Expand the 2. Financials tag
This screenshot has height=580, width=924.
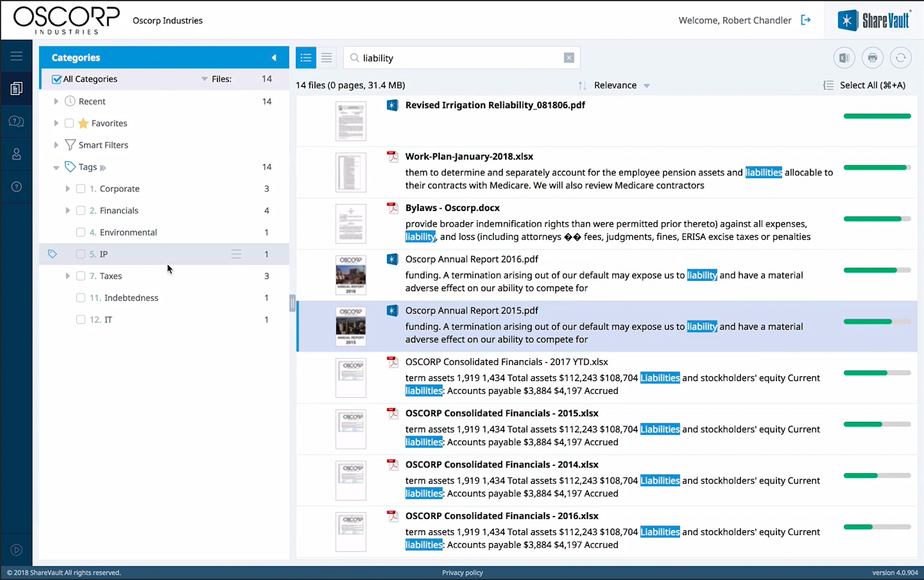click(x=67, y=210)
